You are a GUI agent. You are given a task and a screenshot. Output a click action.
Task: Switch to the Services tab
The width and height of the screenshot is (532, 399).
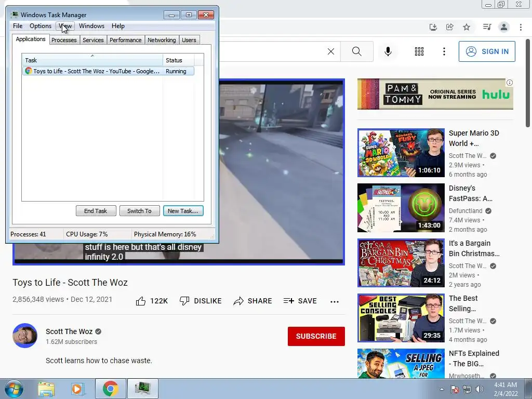click(93, 40)
